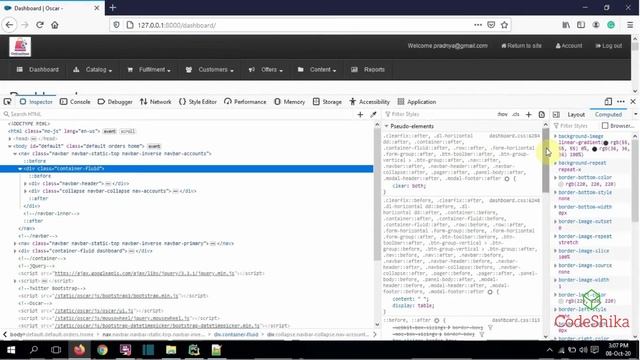Screen dimensions: 640x360
Task: Click the Oscar shop logo
Action: click(x=20, y=47)
